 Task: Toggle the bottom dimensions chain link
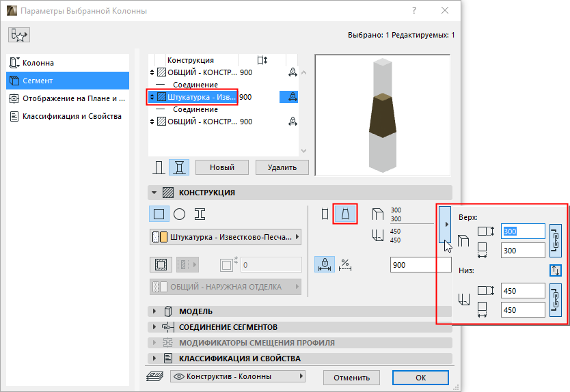[556, 300]
